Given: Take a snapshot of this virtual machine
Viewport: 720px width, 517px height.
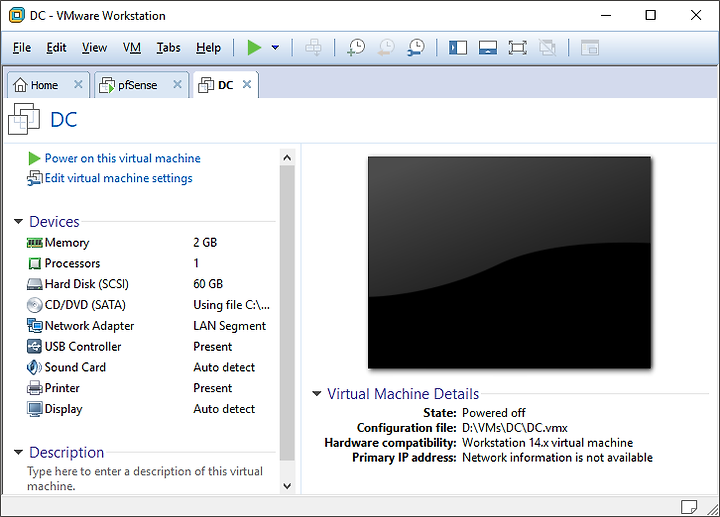Looking at the screenshot, I should point(356,47).
